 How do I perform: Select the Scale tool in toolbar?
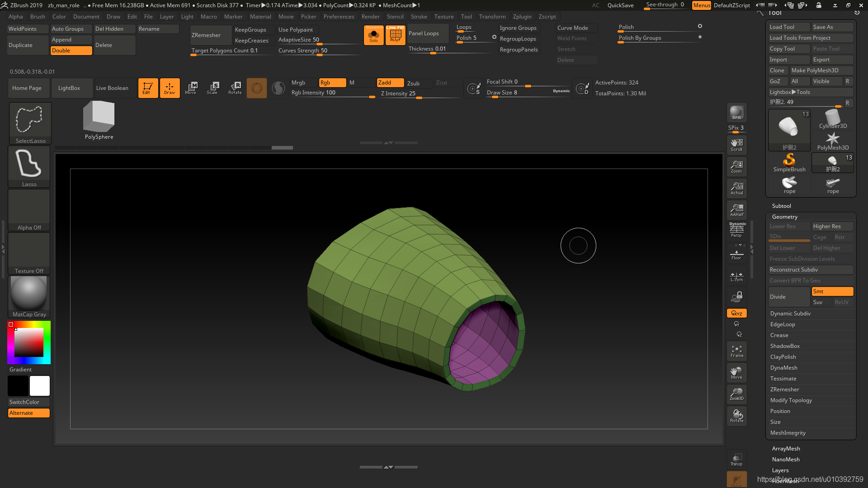click(213, 88)
